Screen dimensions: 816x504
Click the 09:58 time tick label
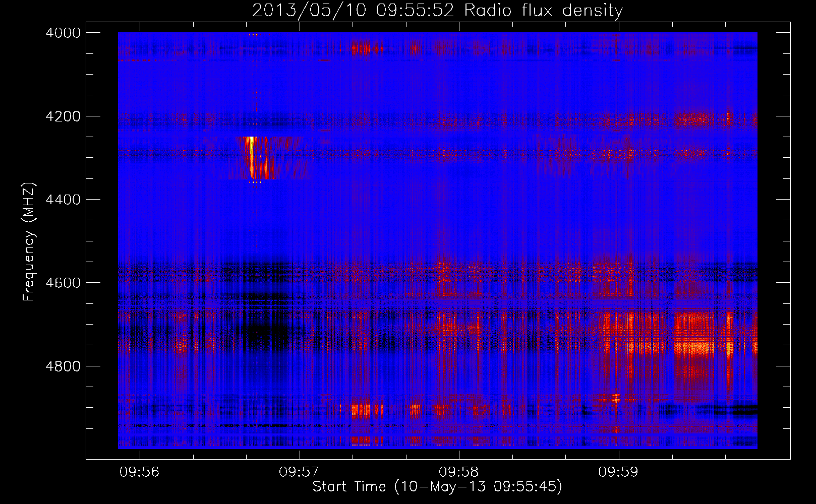(x=458, y=472)
